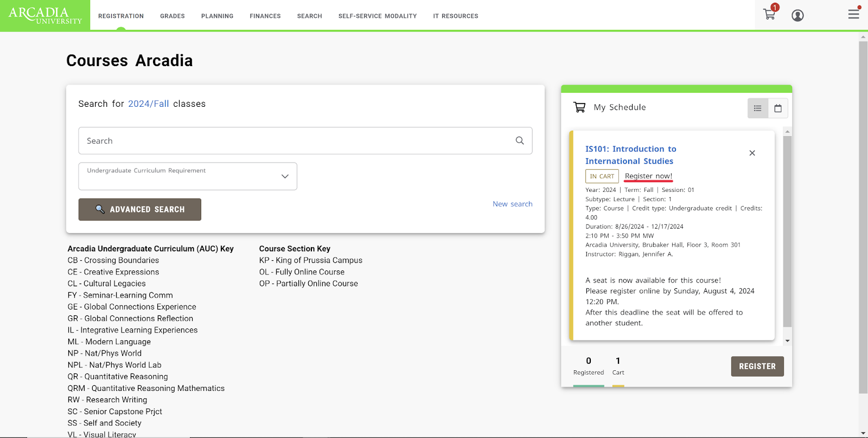This screenshot has width=868, height=438.
Task: Switch My Schedule to list view
Action: coord(758,108)
